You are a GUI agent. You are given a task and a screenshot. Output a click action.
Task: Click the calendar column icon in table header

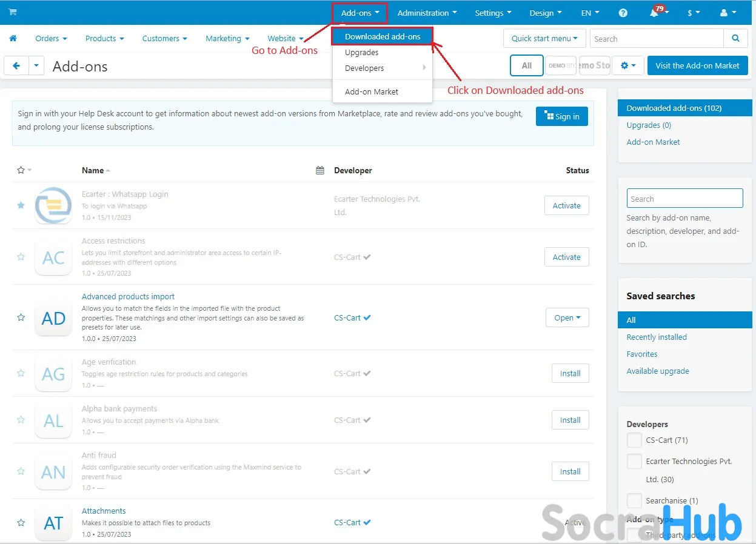(320, 170)
